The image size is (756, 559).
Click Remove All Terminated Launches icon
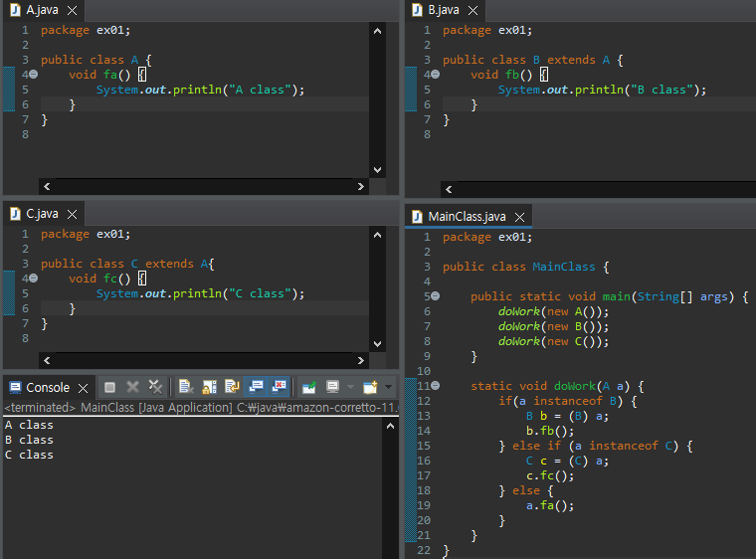(x=155, y=387)
